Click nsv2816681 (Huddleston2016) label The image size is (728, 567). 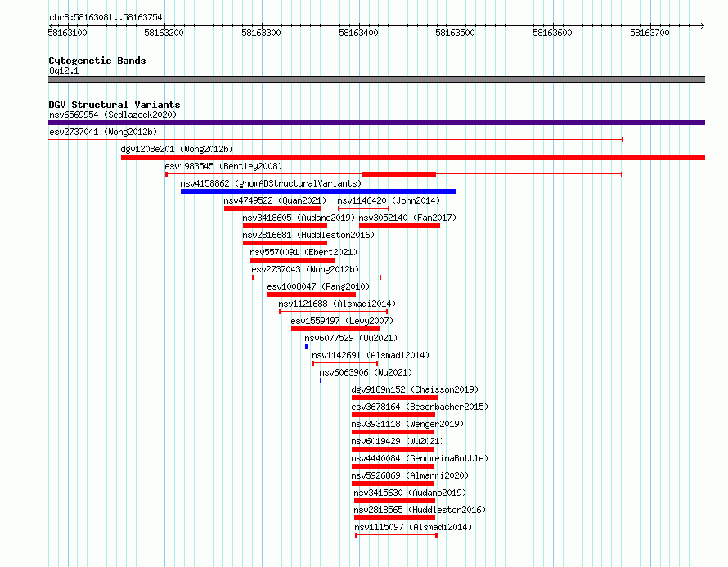click(x=308, y=235)
